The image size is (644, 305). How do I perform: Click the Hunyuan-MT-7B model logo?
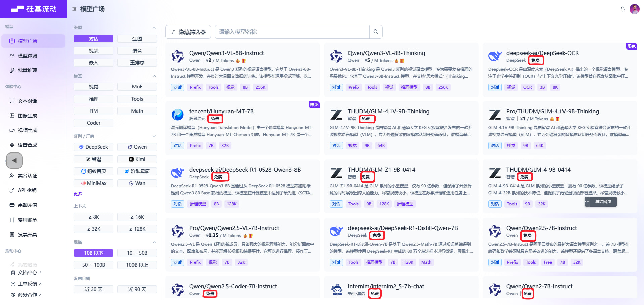(x=178, y=115)
